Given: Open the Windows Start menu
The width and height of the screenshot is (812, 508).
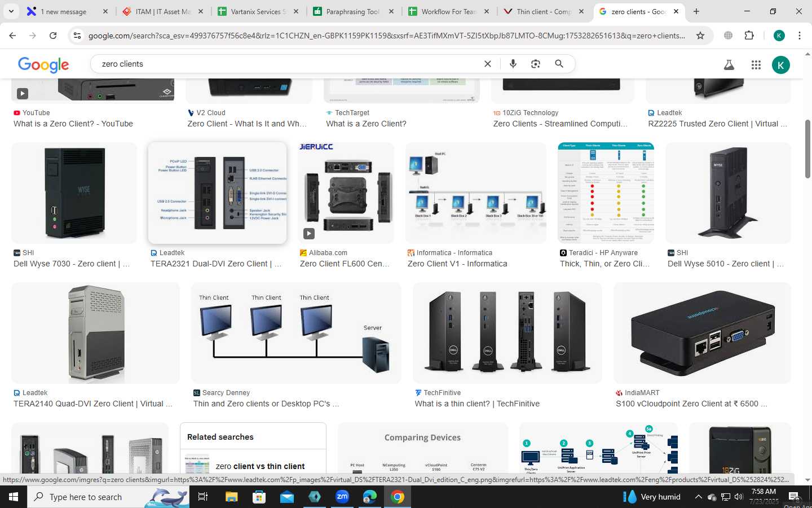Looking at the screenshot, I should [14, 497].
